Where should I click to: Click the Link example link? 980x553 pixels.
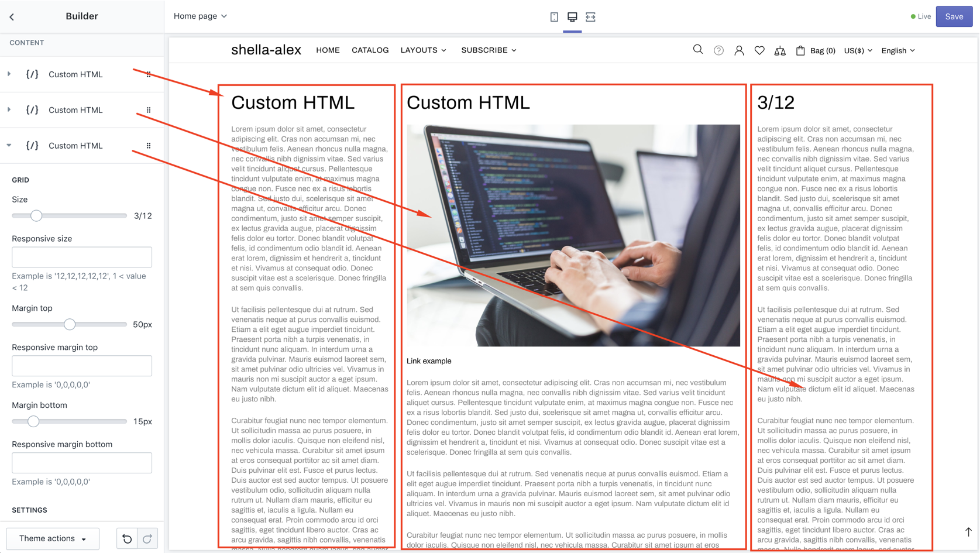(429, 361)
